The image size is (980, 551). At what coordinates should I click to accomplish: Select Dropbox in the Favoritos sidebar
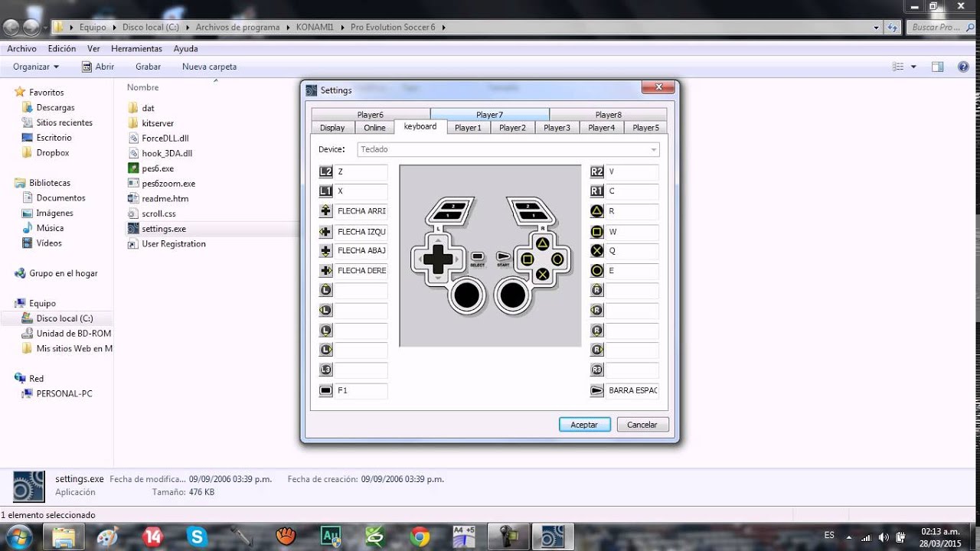52,153
